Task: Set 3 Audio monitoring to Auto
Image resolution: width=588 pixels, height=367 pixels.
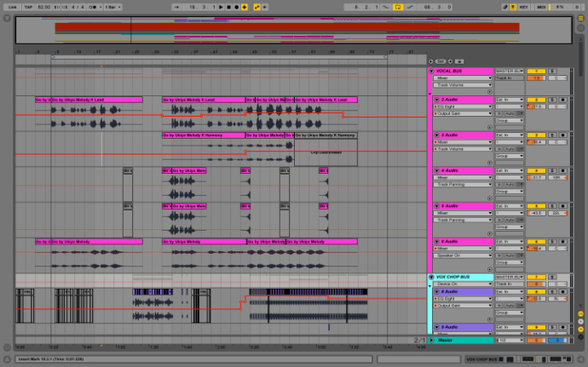Action: click(x=510, y=148)
